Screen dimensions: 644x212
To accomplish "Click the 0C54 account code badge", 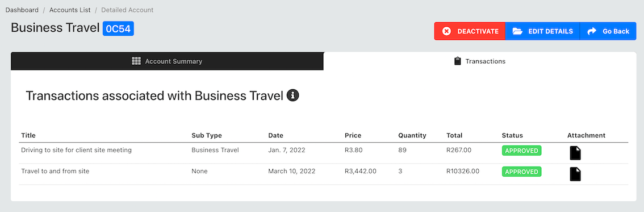I will [118, 29].
